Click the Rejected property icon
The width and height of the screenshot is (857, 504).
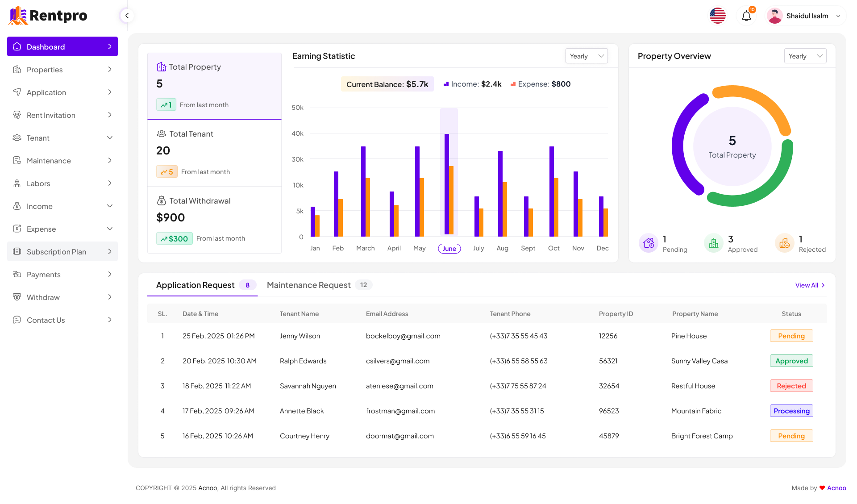tap(784, 243)
